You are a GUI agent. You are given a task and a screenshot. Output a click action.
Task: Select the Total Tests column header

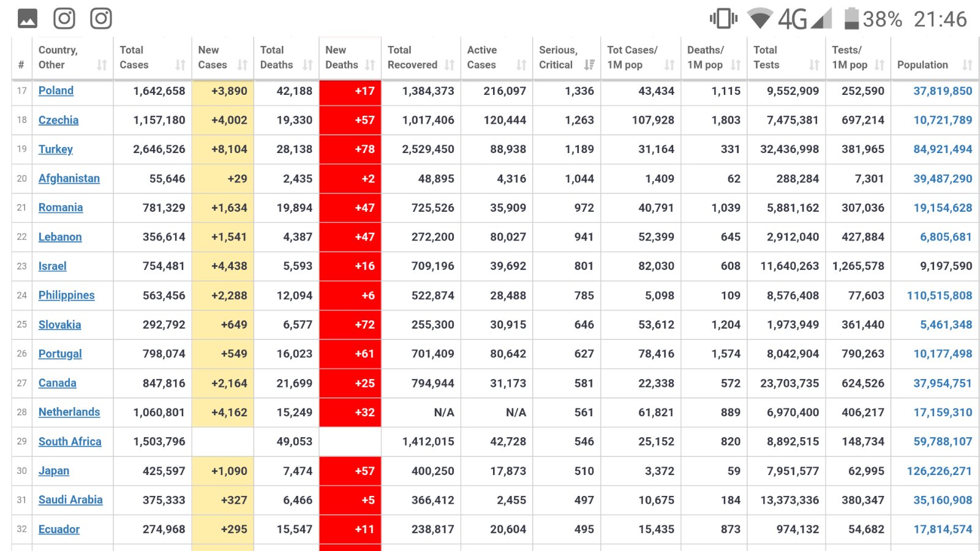click(766, 58)
